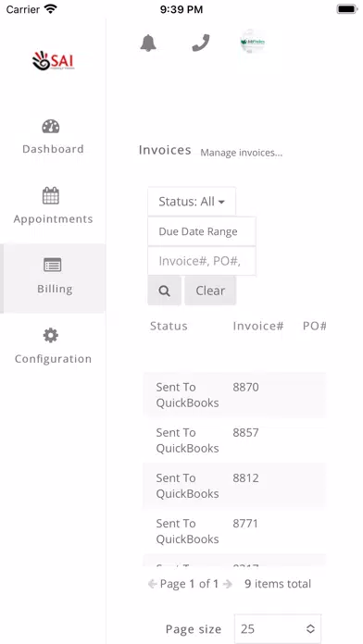
Task: Select invoice 8812 row
Action: pyautogui.click(x=234, y=486)
